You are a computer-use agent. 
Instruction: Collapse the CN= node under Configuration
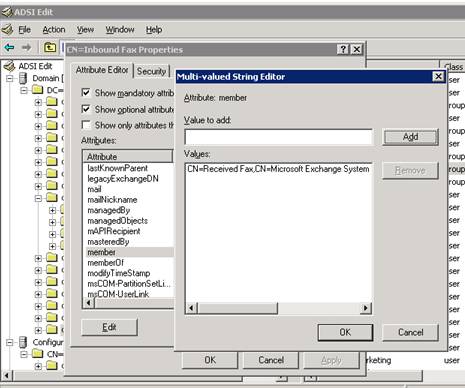click(24, 354)
